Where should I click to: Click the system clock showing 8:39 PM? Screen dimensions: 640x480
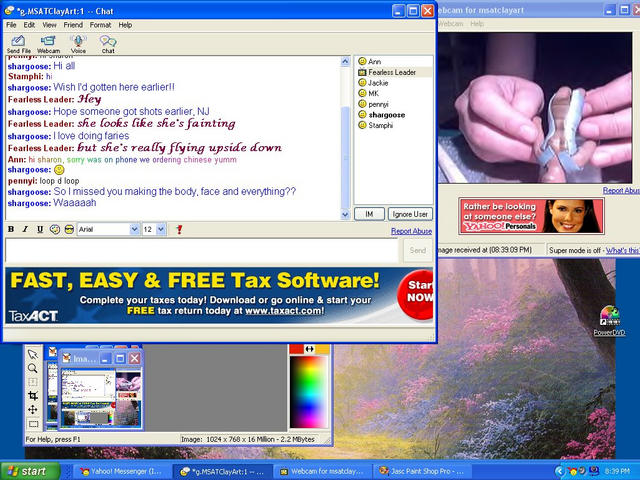[x=617, y=472]
